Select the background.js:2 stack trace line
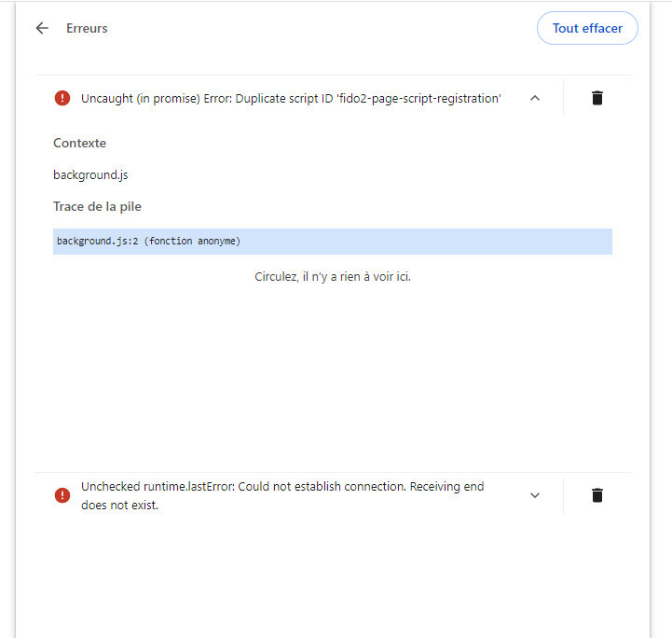Image resolution: width=672 pixels, height=638 pixels. coord(332,242)
